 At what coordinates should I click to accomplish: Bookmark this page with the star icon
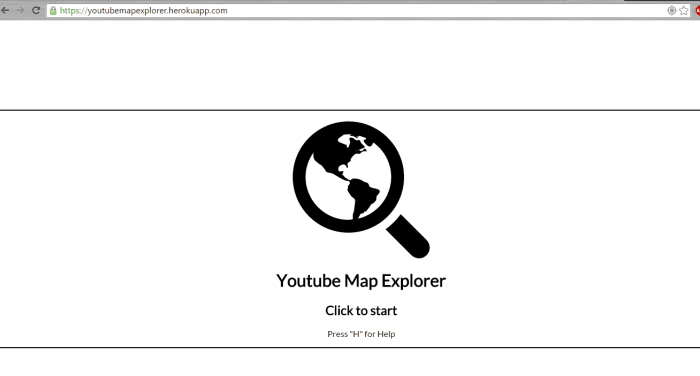pos(683,11)
